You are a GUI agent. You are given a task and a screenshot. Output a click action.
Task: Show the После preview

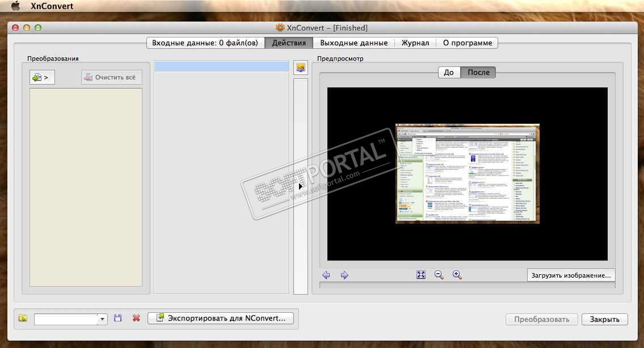coord(478,72)
